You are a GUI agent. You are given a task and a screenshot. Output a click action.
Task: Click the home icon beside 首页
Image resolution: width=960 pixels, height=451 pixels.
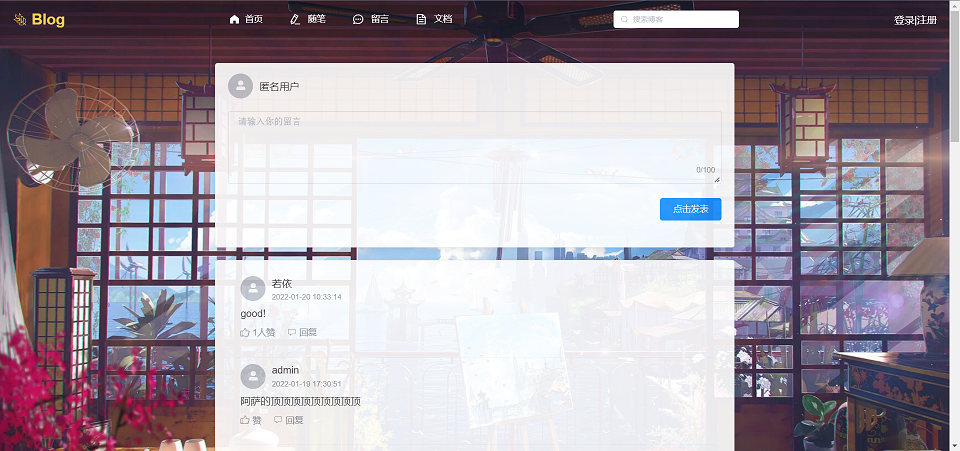coord(235,19)
